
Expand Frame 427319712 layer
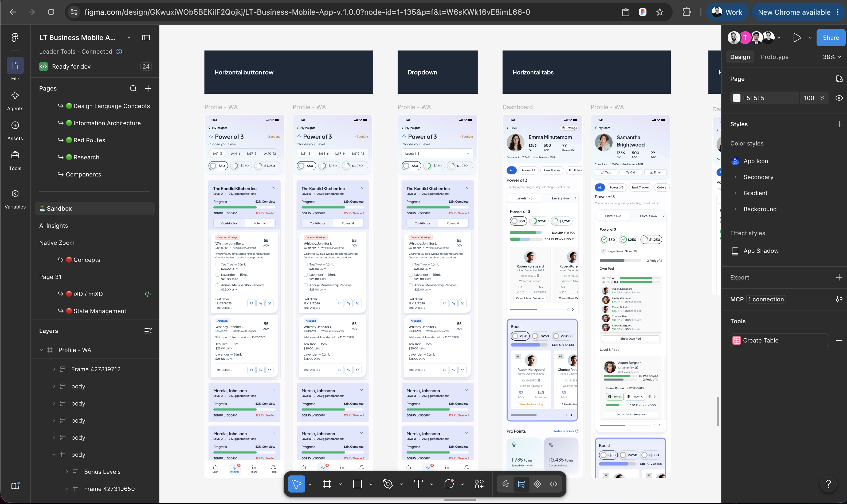[x=54, y=369]
